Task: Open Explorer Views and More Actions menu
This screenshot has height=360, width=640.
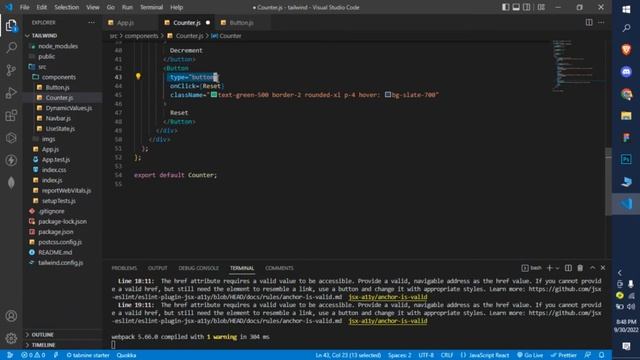Action: (91, 22)
